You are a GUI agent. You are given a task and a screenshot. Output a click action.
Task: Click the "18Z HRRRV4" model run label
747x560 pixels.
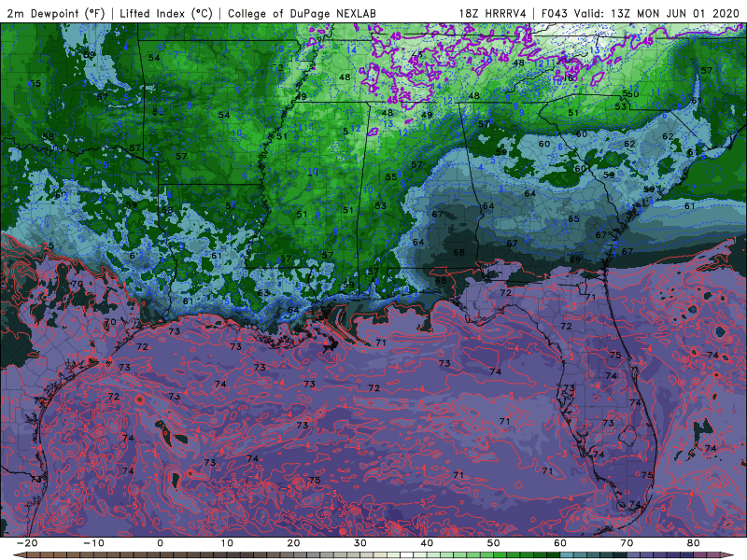(x=493, y=13)
